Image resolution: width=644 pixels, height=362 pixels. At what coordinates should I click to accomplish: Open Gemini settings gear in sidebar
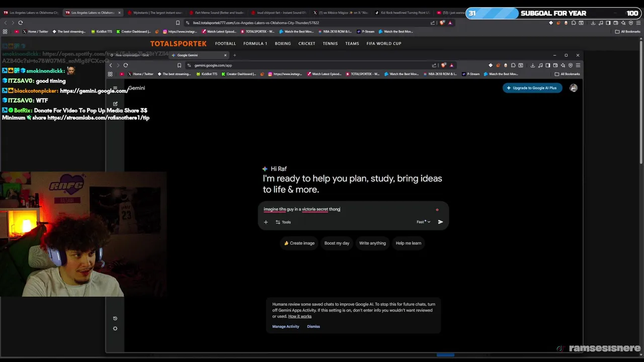click(115, 328)
